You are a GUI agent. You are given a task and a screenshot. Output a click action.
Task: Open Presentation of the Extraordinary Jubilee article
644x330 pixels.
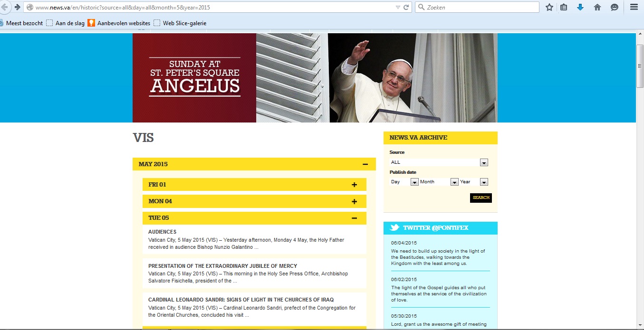coord(222,266)
